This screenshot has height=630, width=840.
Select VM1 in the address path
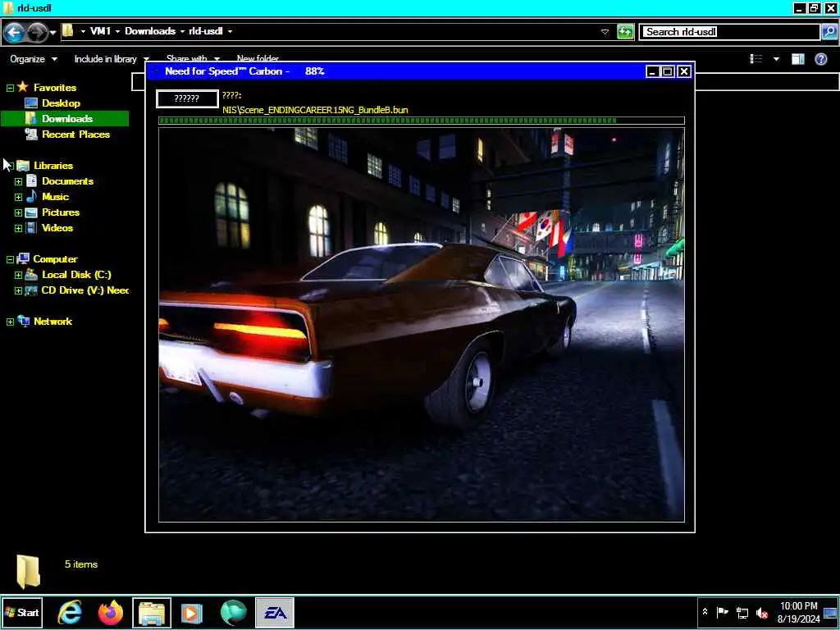100,31
